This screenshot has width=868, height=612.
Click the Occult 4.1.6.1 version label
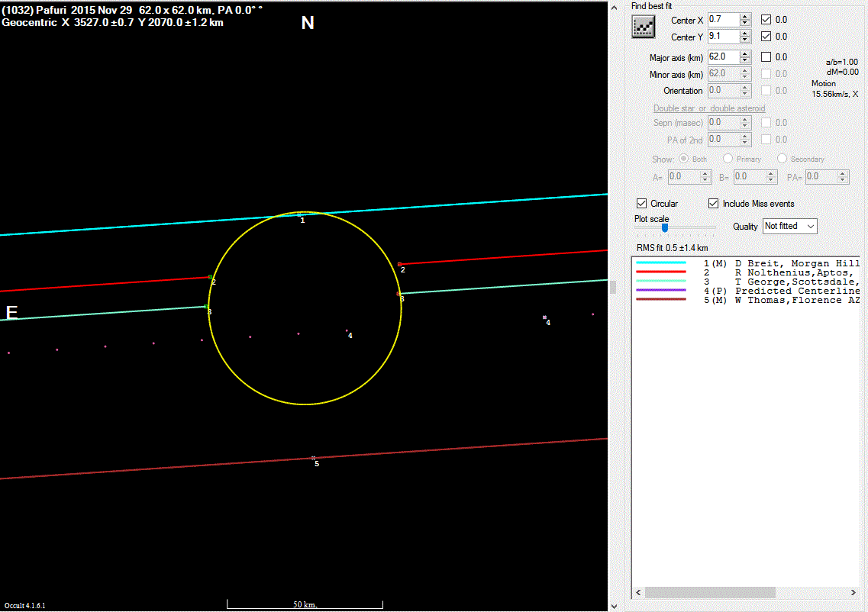point(25,605)
